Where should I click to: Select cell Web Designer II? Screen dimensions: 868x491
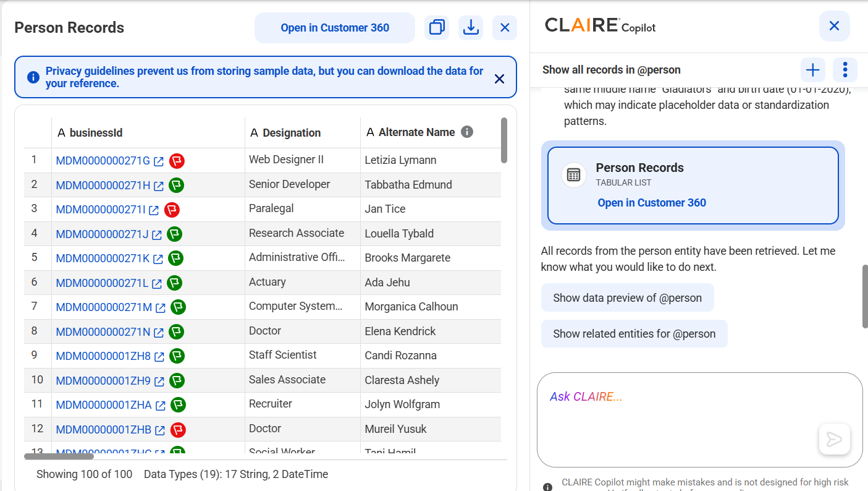[x=303, y=160]
